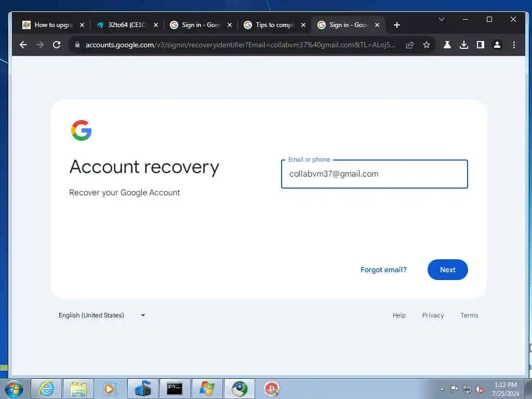
Task: Open the tab search chevron
Action: tap(442, 19)
